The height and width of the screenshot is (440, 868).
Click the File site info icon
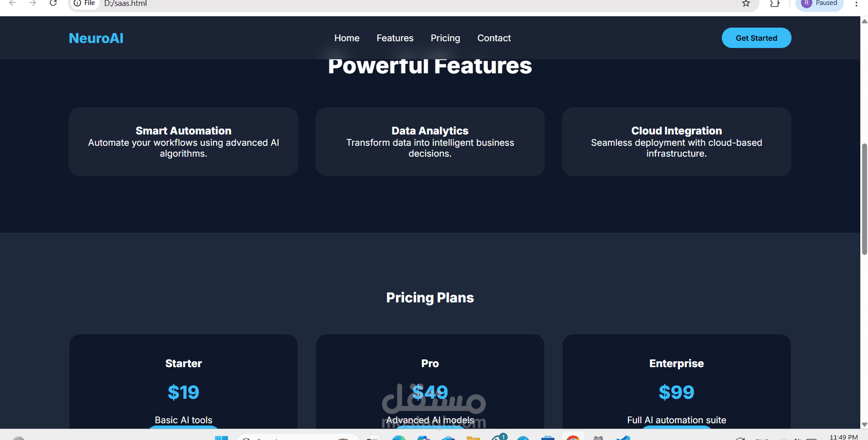tap(84, 3)
